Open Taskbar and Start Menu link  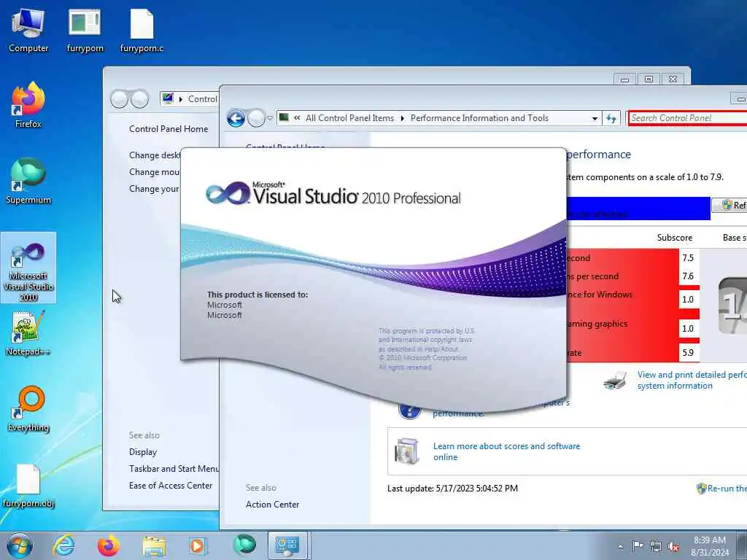tap(174, 469)
